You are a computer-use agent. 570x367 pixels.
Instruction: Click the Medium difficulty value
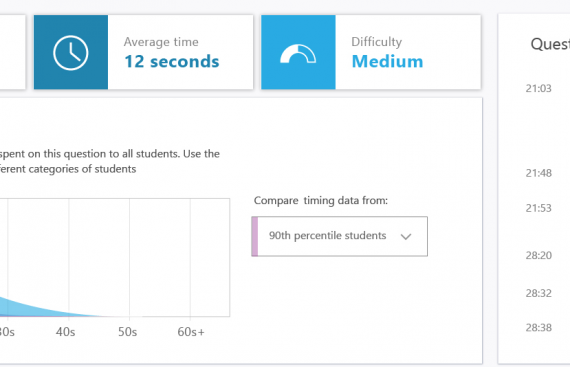[x=387, y=61]
